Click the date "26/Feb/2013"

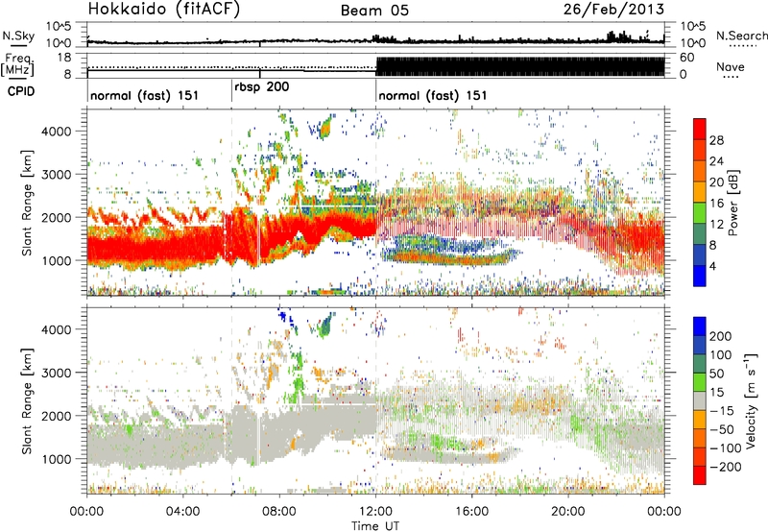click(613, 10)
